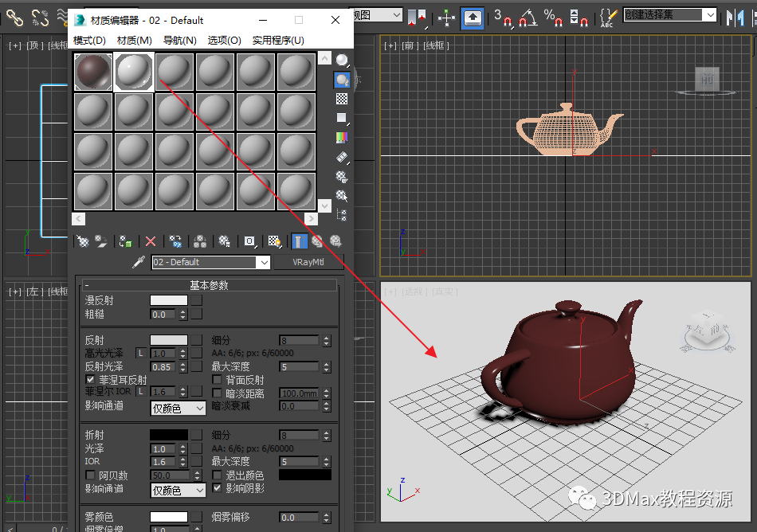Click Assign Material to Selection icon
The height and width of the screenshot is (532, 757).
[x=126, y=241]
